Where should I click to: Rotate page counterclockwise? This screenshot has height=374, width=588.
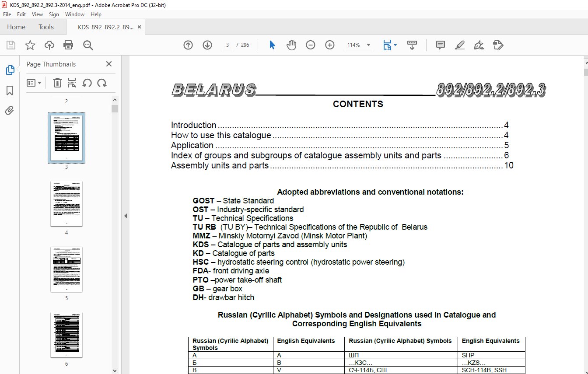click(87, 83)
